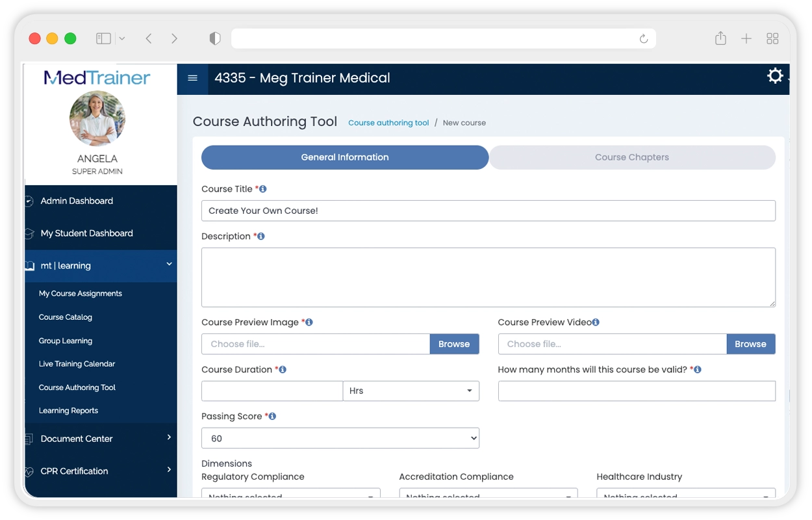
Task: Open the Passing Score dropdown showing 60
Action: pyautogui.click(x=340, y=439)
